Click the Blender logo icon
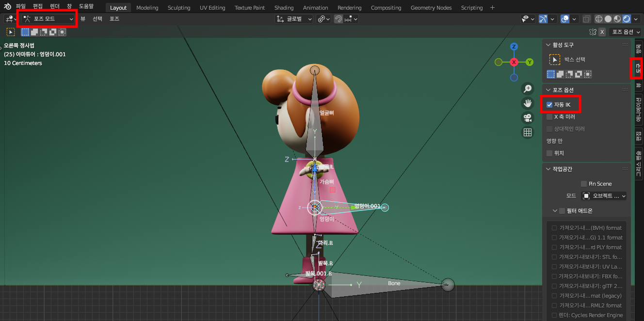 point(8,6)
